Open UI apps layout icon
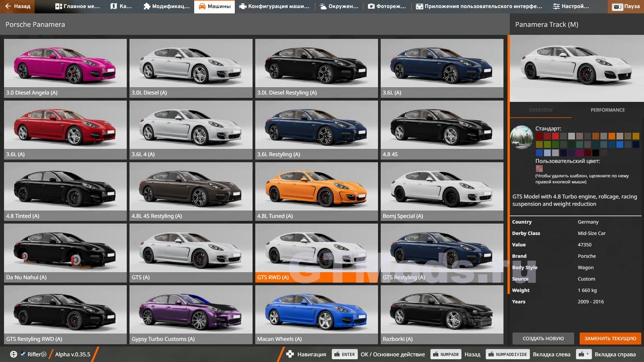 click(x=419, y=7)
